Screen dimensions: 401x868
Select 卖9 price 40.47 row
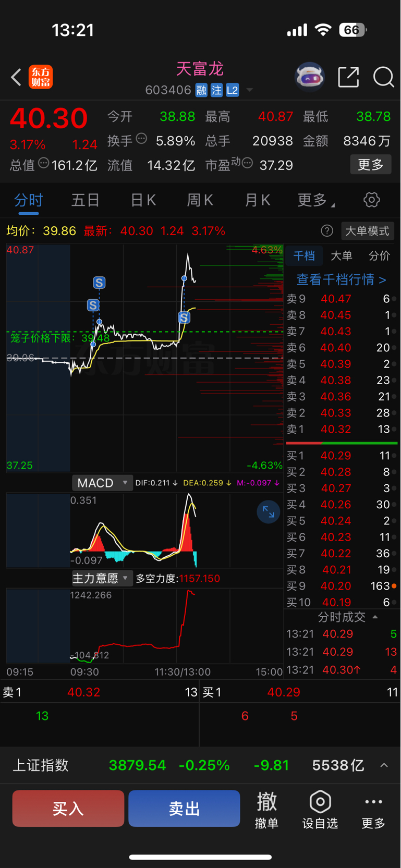pyautogui.click(x=342, y=299)
